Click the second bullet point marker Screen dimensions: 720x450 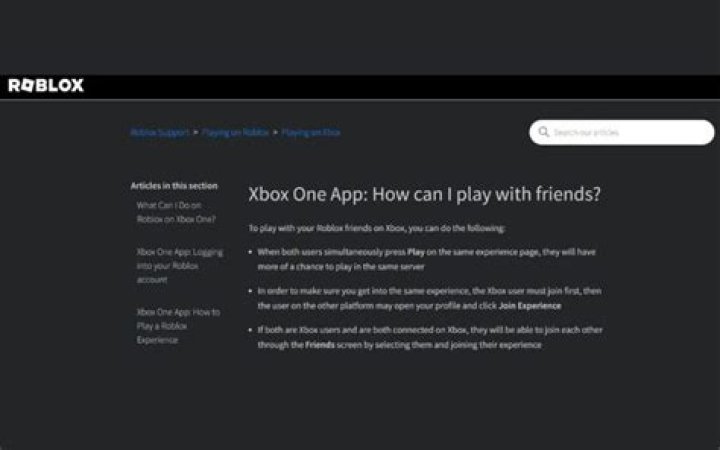[x=250, y=291]
